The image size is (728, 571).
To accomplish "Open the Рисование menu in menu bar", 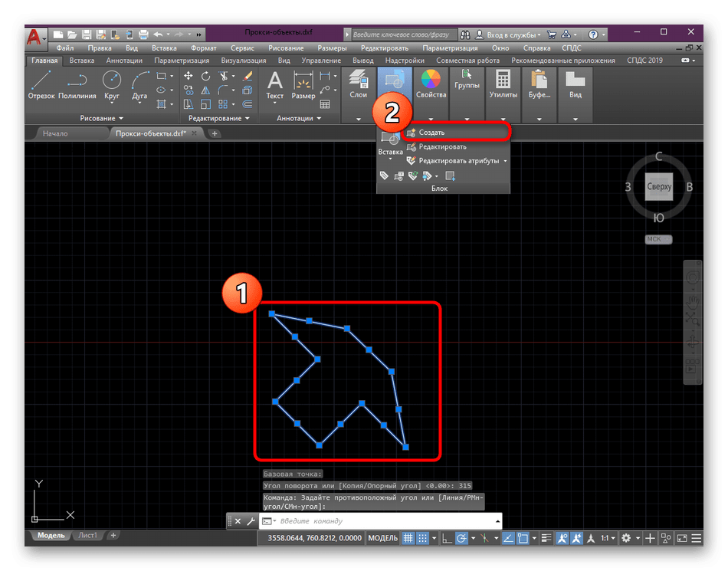I will pyautogui.click(x=286, y=48).
